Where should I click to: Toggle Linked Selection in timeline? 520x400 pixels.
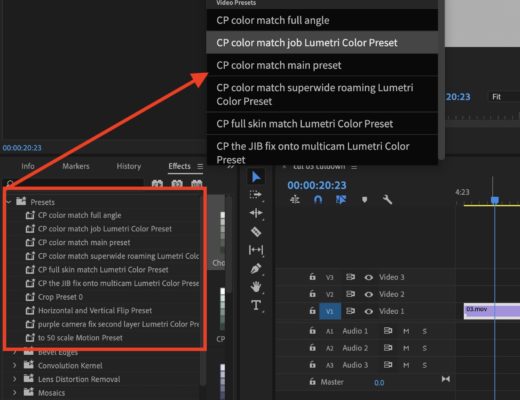click(341, 200)
